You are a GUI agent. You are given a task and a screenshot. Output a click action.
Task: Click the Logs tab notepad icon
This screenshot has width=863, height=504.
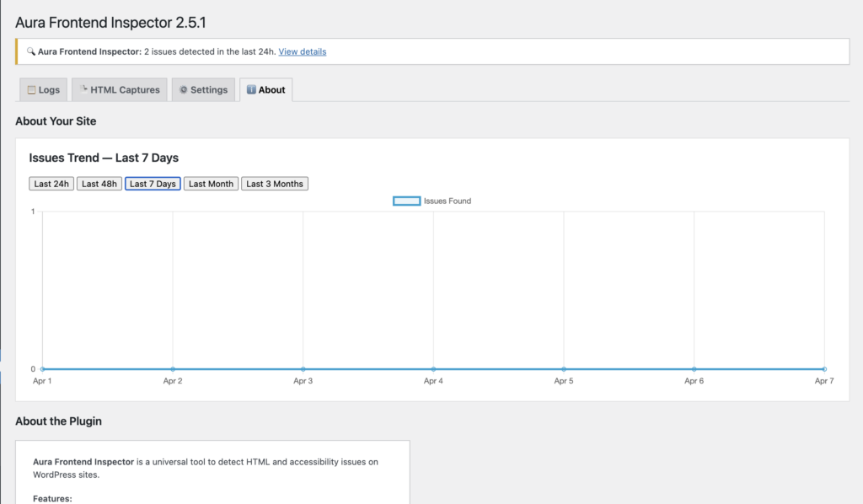coord(31,89)
